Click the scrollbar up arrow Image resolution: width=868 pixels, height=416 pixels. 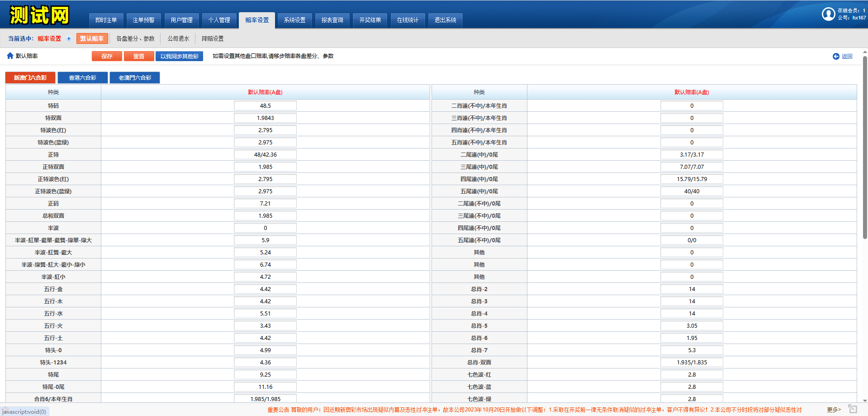(x=865, y=52)
